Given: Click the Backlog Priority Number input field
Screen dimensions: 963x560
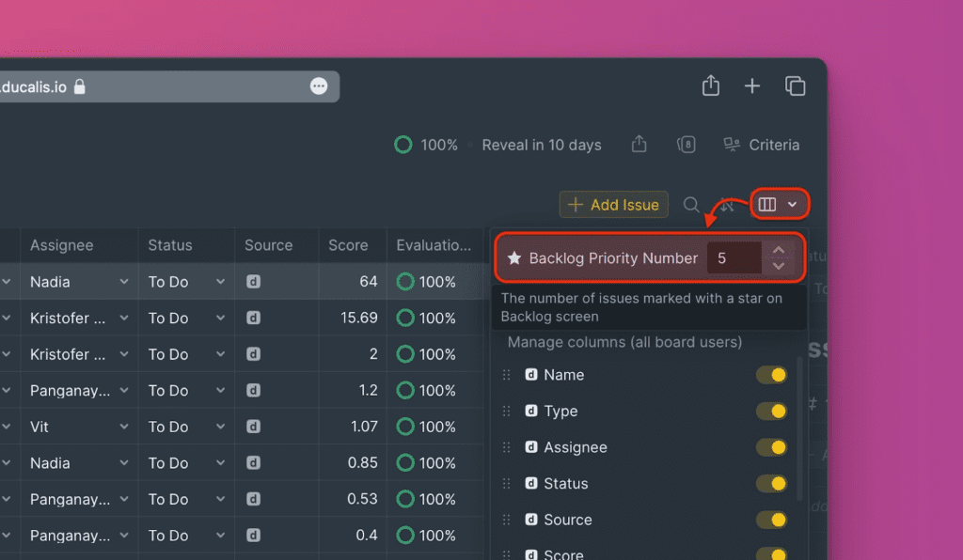Looking at the screenshot, I should pyautogui.click(x=734, y=258).
